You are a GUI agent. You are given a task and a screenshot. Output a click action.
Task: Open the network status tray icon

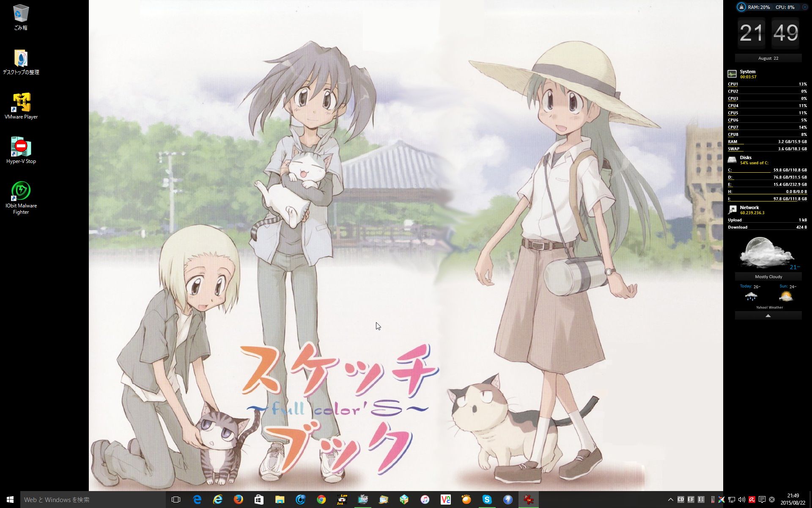[732, 500]
